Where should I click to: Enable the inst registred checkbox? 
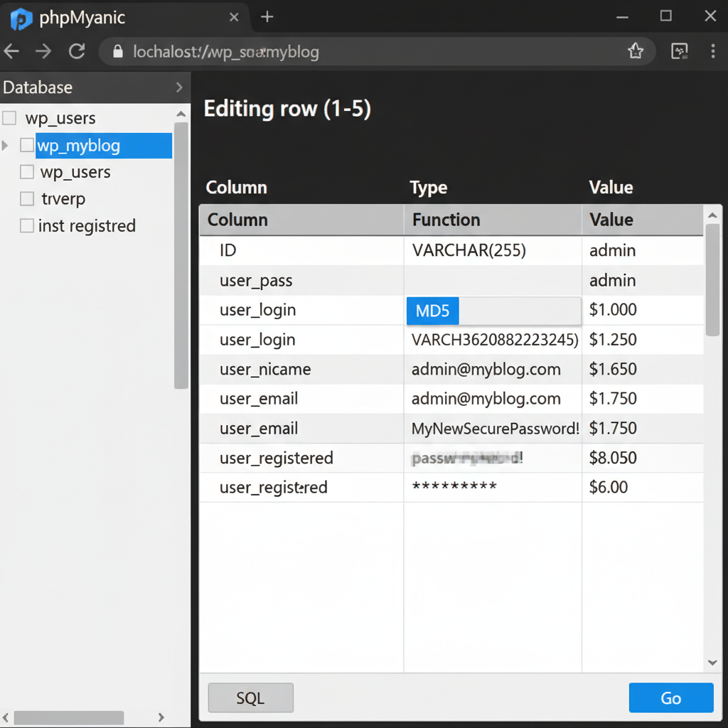click(x=27, y=226)
